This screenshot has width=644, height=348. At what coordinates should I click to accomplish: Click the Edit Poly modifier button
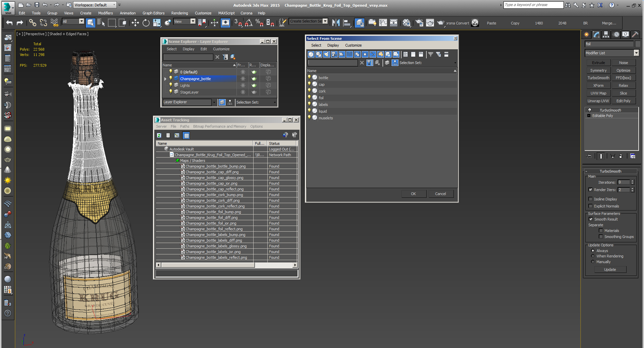(623, 101)
